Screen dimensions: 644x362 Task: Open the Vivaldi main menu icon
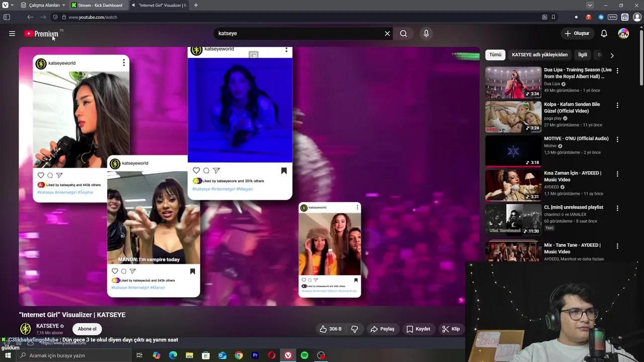tap(6, 5)
